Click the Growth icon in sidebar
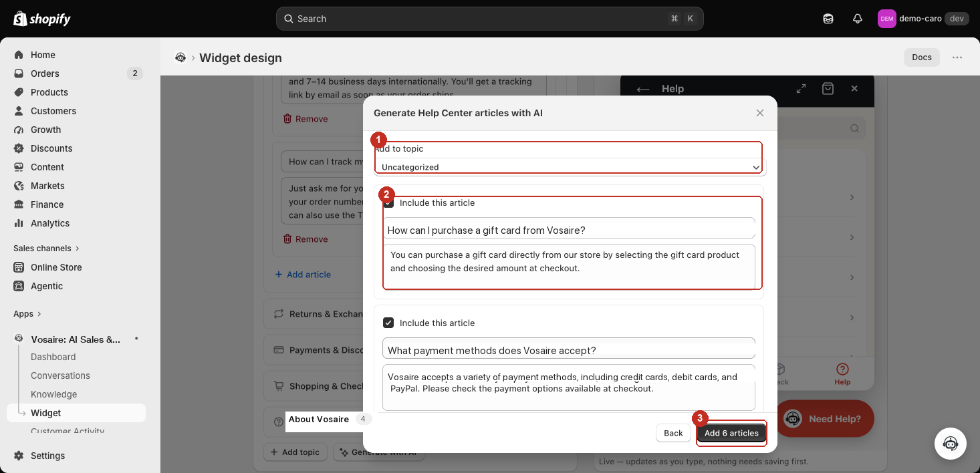Screen dimensions: 980x473 (19, 130)
